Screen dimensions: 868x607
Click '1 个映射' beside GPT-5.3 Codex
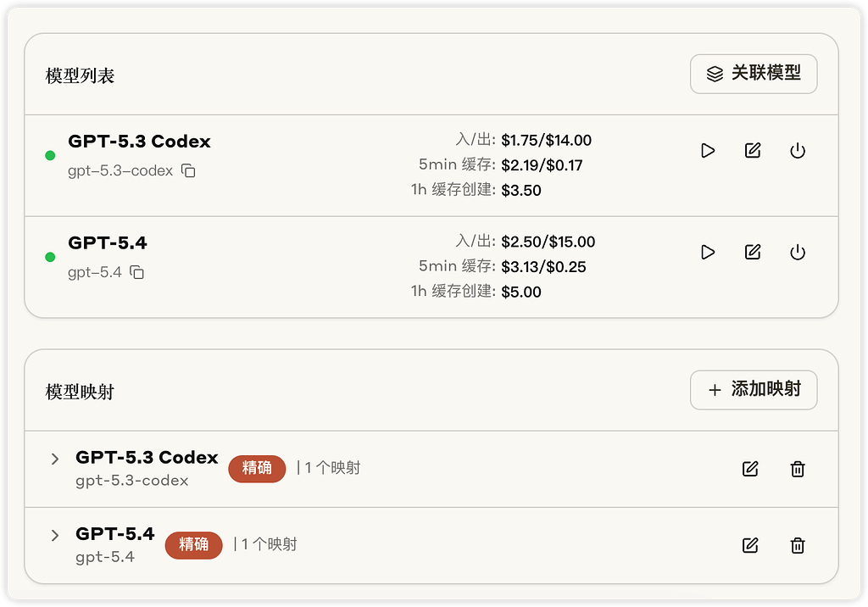[x=332, y=467]
